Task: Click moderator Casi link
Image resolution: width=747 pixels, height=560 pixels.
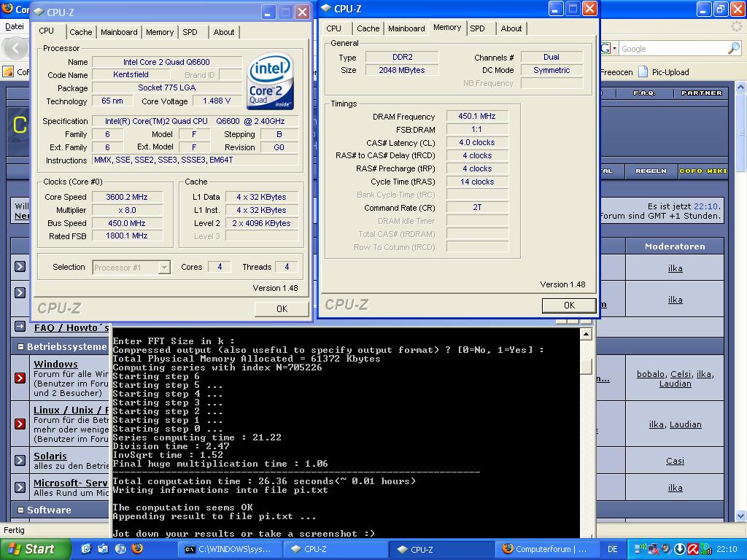Action: [x=675, y=461]
